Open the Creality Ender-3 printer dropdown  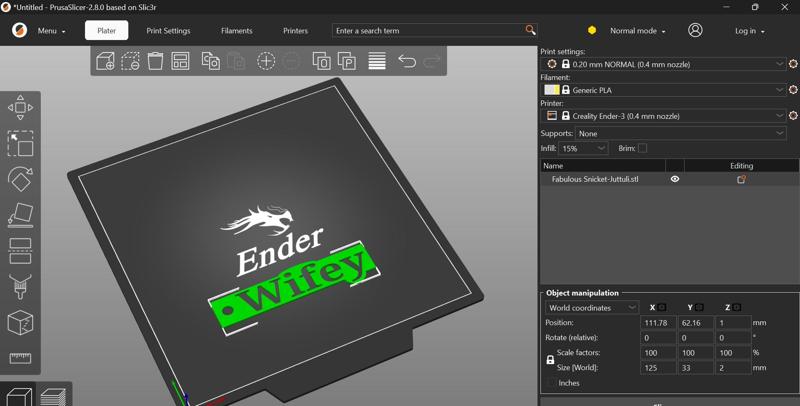[664, 116]
